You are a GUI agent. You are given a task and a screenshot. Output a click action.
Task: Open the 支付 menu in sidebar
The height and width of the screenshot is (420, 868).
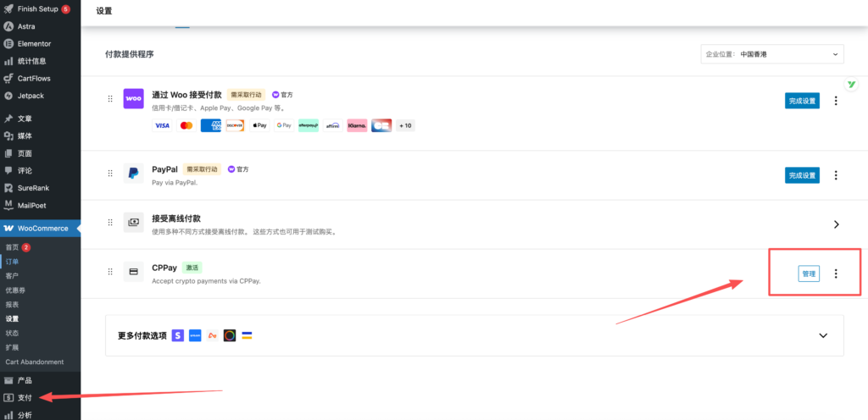(25, 397)
